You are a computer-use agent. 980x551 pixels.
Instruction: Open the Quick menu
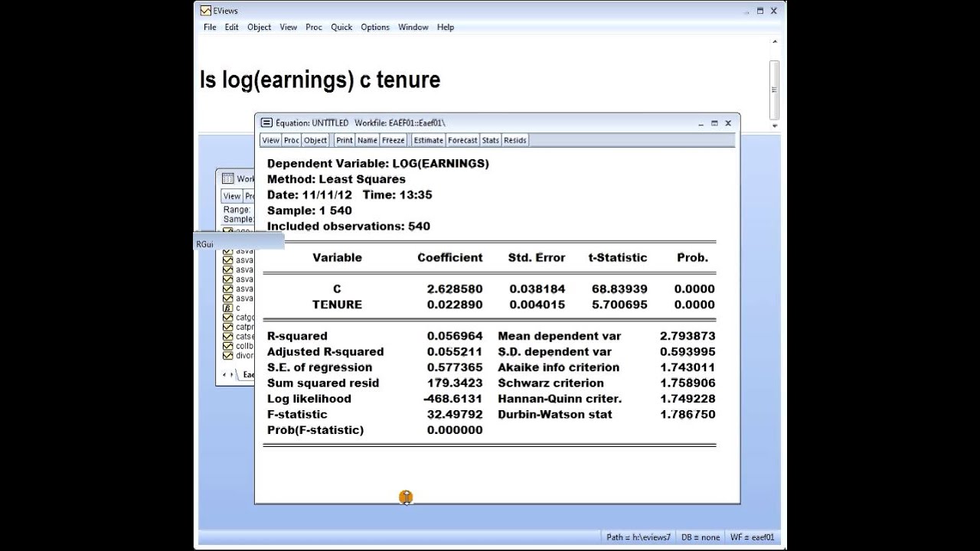[341, 27]
